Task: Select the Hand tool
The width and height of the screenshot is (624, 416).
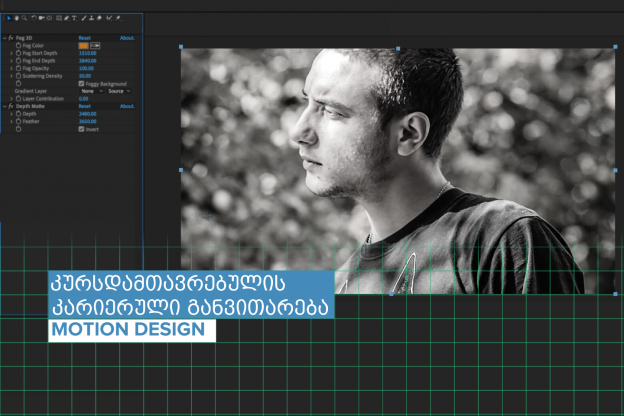Action: pyautogui.click(x=16, y=18)
